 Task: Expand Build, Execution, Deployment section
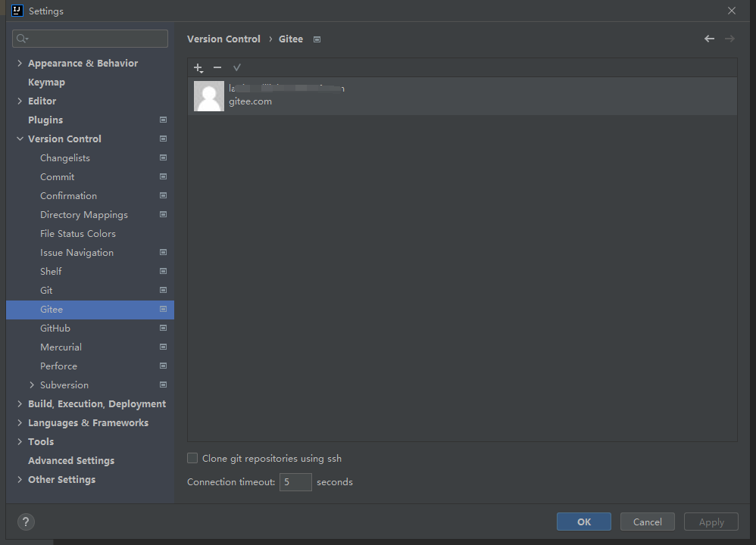pyautogui.click(x=20, y=403)
